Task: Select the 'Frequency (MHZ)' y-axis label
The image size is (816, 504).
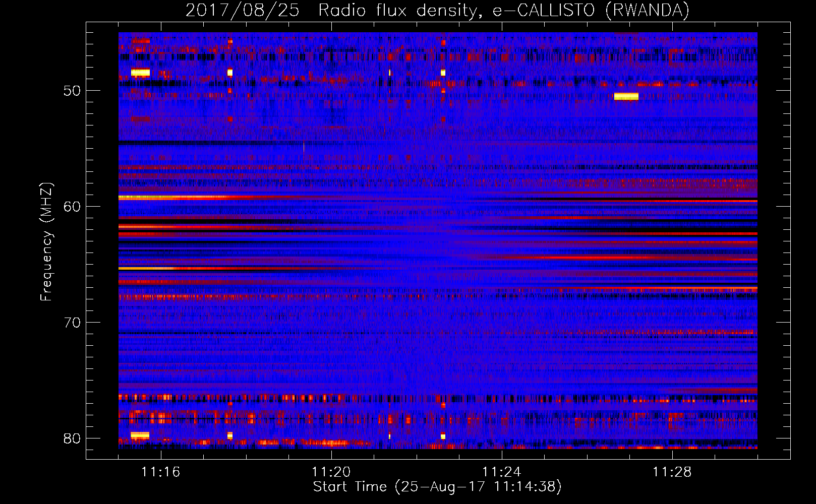Action: tap(46, 241)
